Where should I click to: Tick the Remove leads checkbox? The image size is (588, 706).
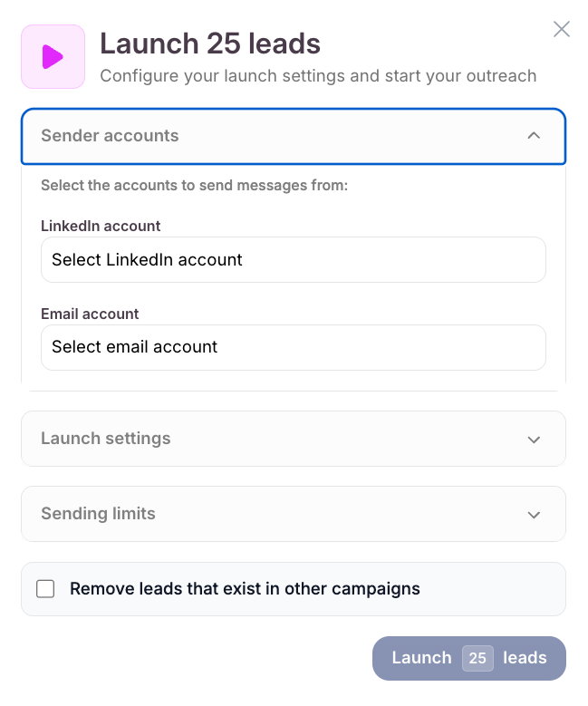point(45,589)
